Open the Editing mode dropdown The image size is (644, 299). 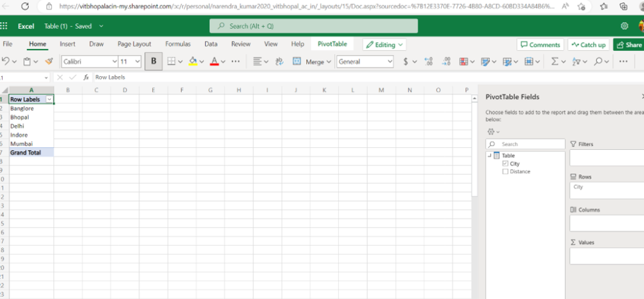pos(384,45)
